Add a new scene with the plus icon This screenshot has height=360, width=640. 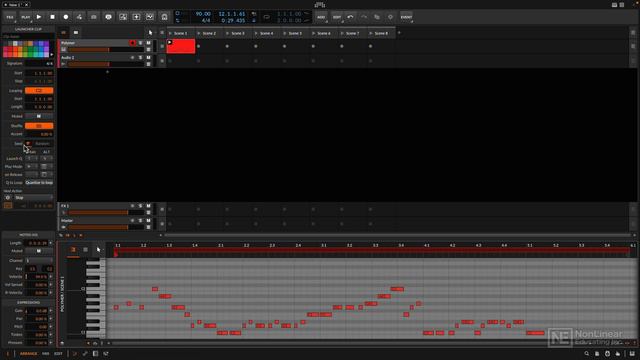399,33
